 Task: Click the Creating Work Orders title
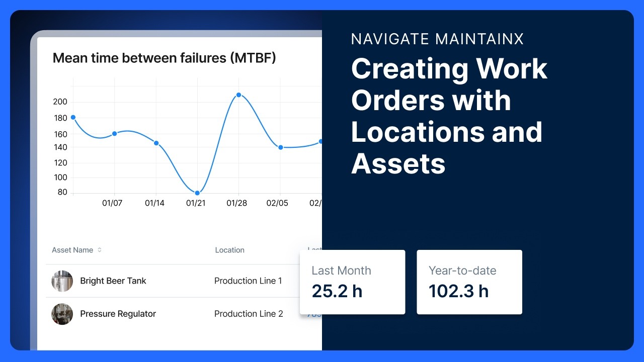(x=449, y=116)
